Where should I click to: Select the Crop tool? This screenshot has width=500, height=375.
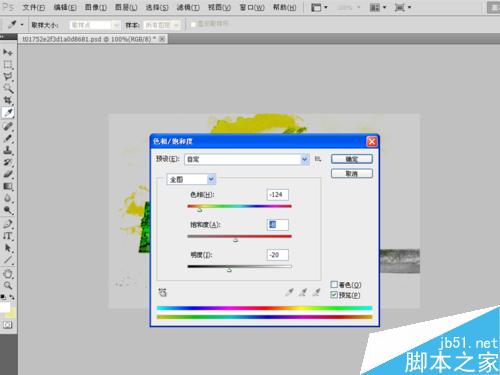(8, 100)
